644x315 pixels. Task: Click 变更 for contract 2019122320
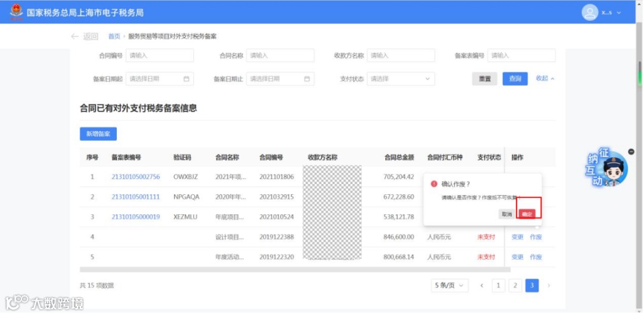tap(518, 257)
